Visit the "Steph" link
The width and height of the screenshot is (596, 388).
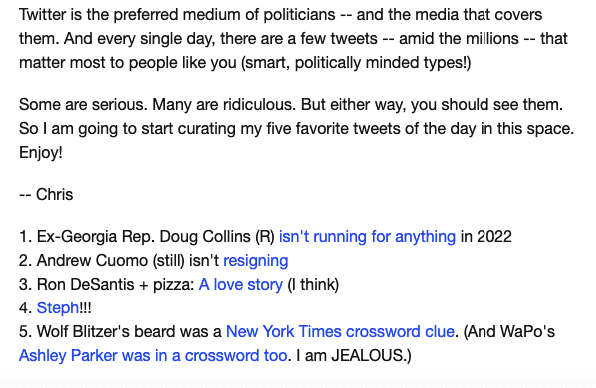(x=58, y=308)
